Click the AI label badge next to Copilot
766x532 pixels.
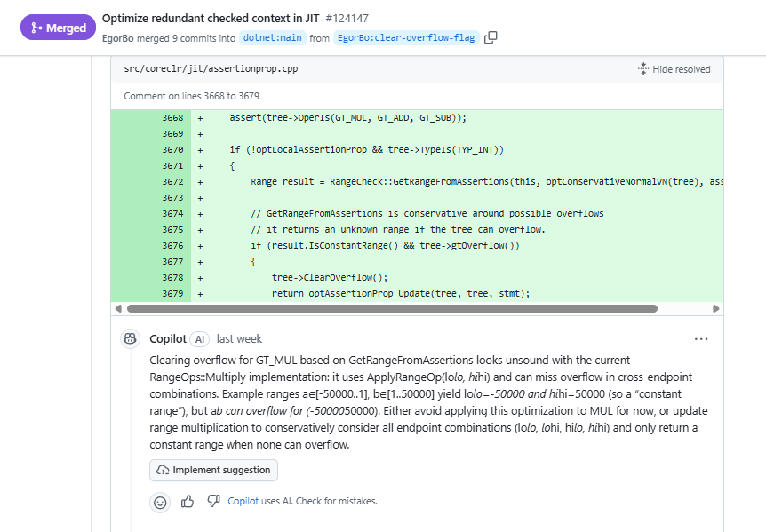tap(200, 339)
